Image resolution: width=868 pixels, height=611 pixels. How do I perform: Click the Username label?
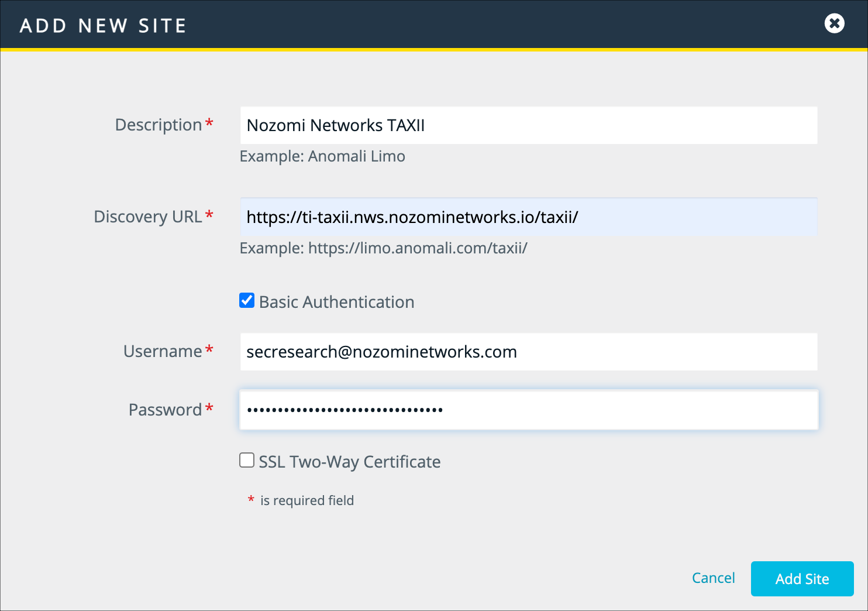click(x=163, y=351)
